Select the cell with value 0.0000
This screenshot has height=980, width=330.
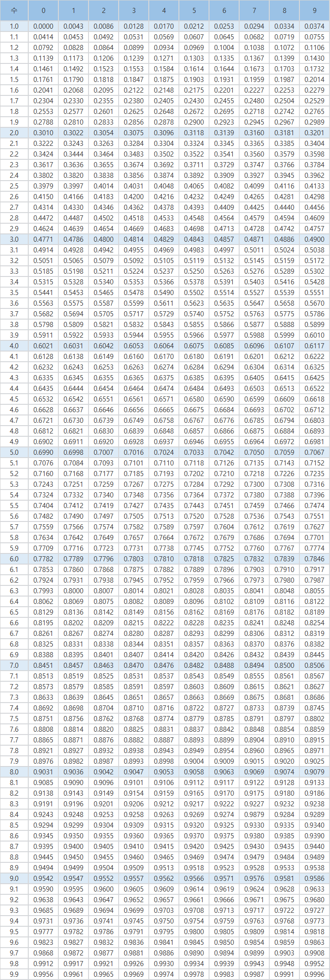[44, 26]
